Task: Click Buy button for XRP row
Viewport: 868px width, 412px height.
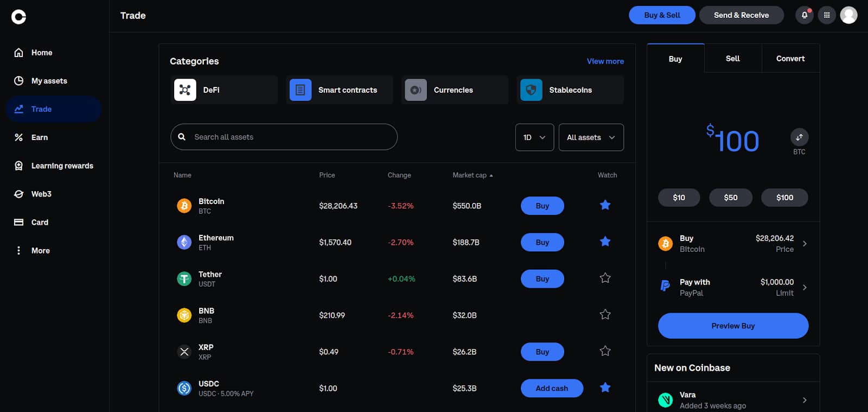Action: 542,352
